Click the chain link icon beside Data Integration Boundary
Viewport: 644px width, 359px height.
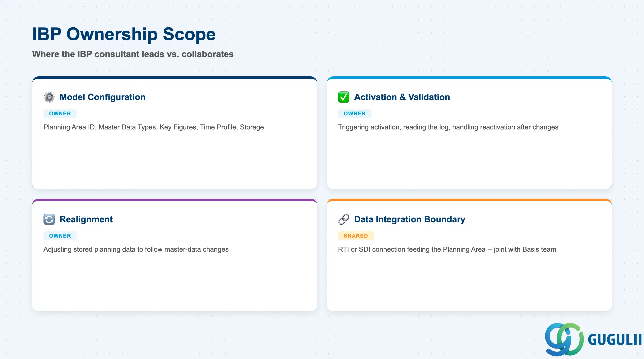tap(344, 220)
